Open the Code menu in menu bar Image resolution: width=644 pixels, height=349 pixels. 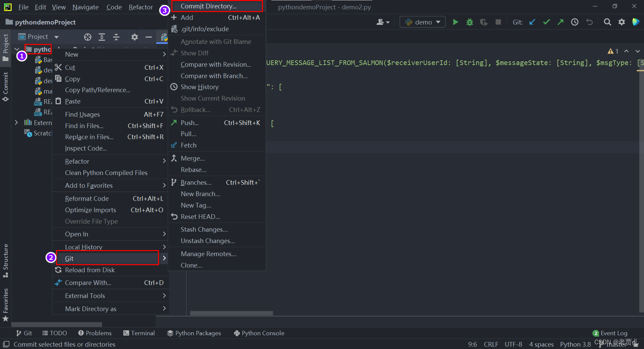114,7
